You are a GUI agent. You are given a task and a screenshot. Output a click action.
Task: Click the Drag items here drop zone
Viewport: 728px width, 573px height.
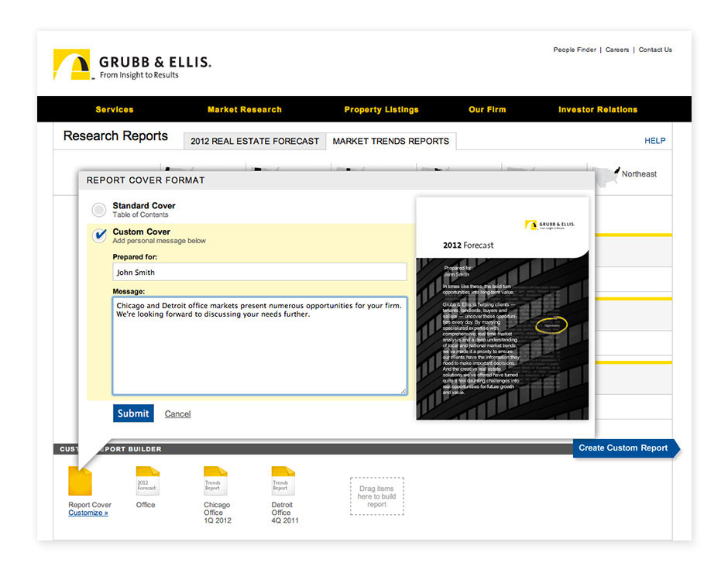tap(376, 496)
